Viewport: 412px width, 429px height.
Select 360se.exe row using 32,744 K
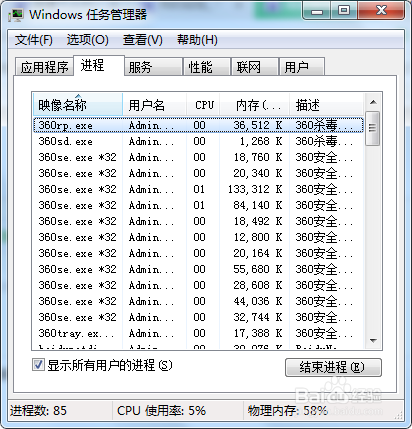tap(198, 317)
